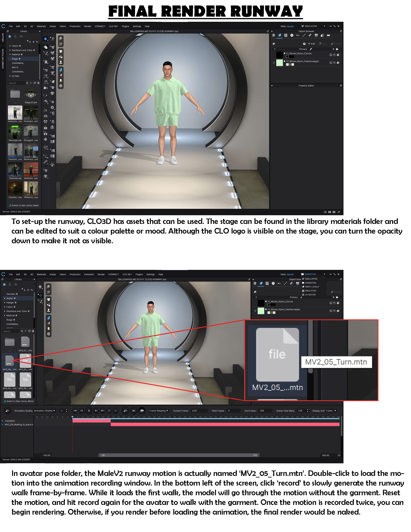Expand the Material folder in the top Library tree
411x532 pixels.
[10, 55]
